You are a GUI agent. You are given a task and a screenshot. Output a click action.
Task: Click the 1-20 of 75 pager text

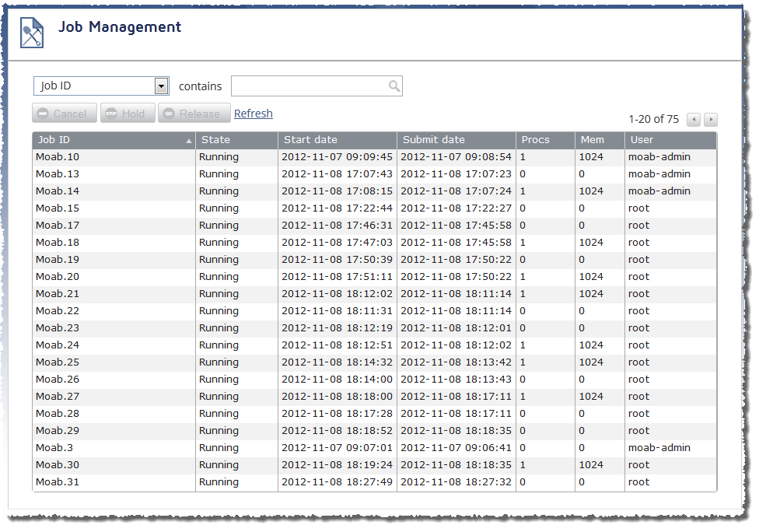click(x=653, y=119)
